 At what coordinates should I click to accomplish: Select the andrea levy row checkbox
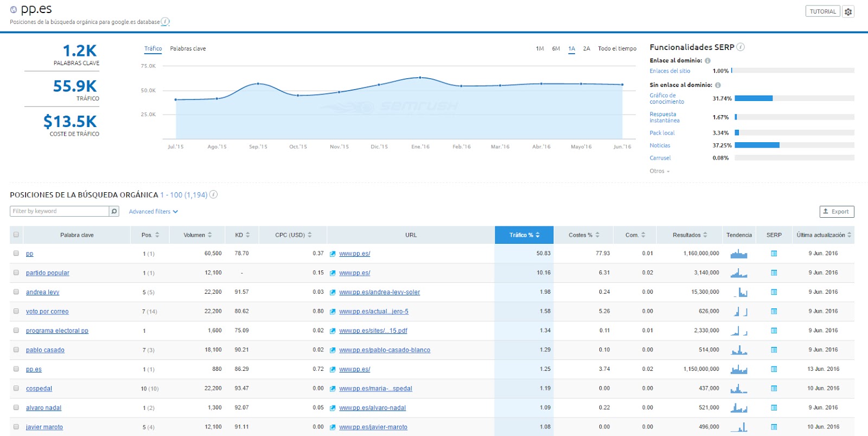[x=16, y=292]
